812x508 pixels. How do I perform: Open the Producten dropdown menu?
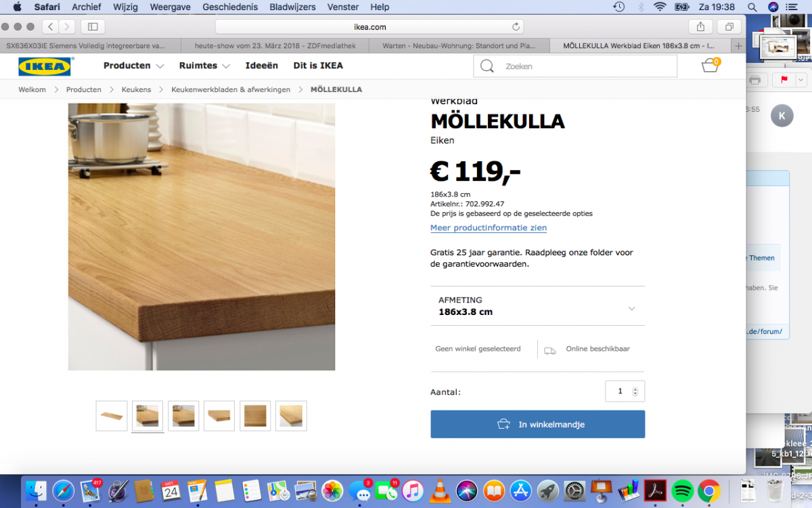[133, 66]
